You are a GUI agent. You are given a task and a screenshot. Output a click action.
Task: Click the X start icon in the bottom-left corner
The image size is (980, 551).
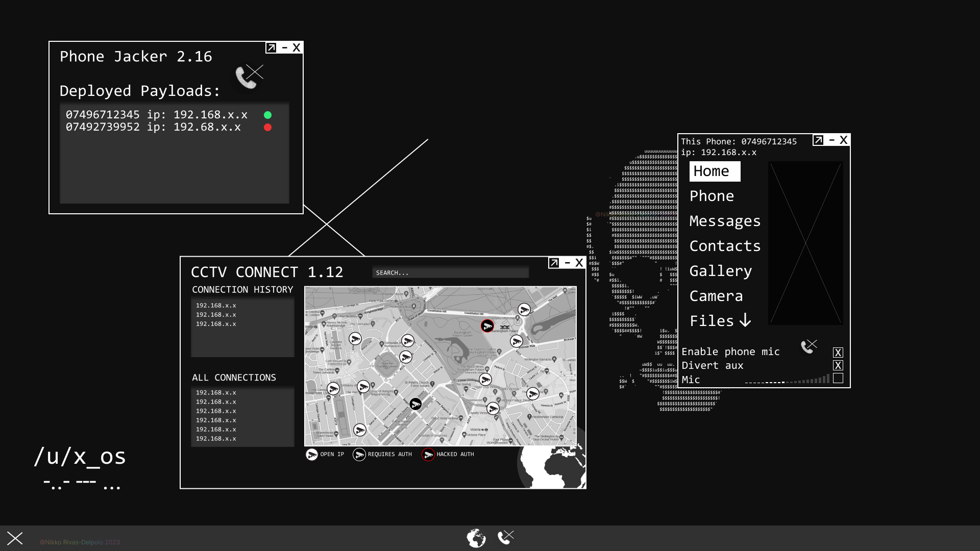tap(15, 538)
